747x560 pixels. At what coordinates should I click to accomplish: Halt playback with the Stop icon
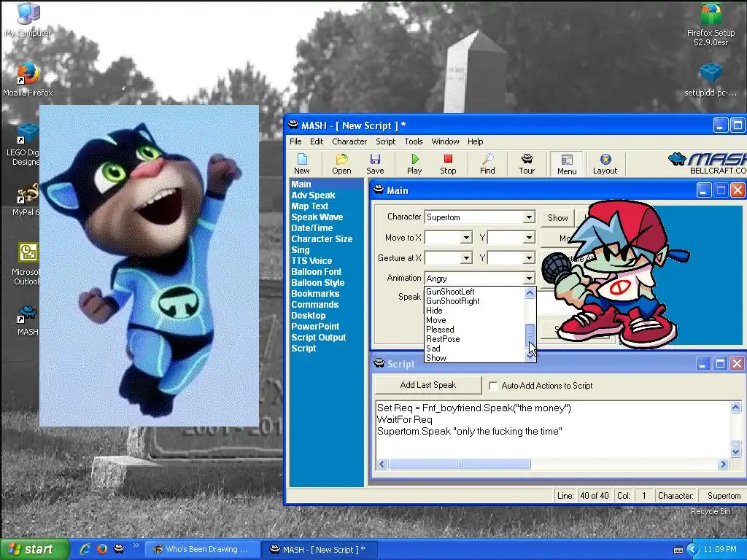(x=448, y=164)
